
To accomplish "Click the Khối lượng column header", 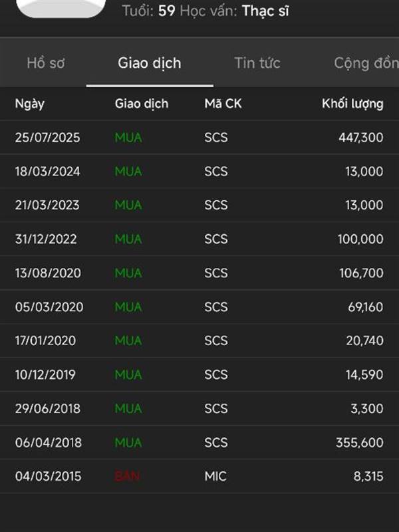I will (352, 104).
